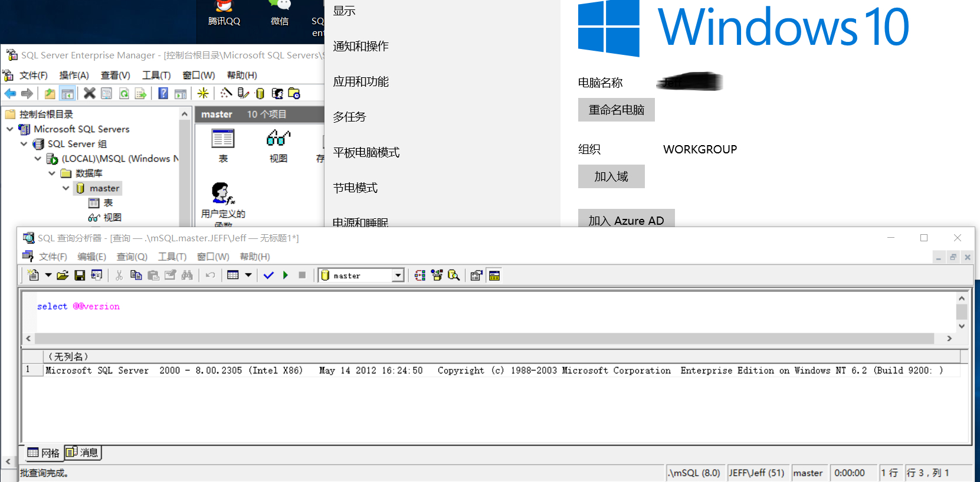Click the new job folder-clock icon
The height and width of the screenshot is (482, 980).
(x=294, y=93)
